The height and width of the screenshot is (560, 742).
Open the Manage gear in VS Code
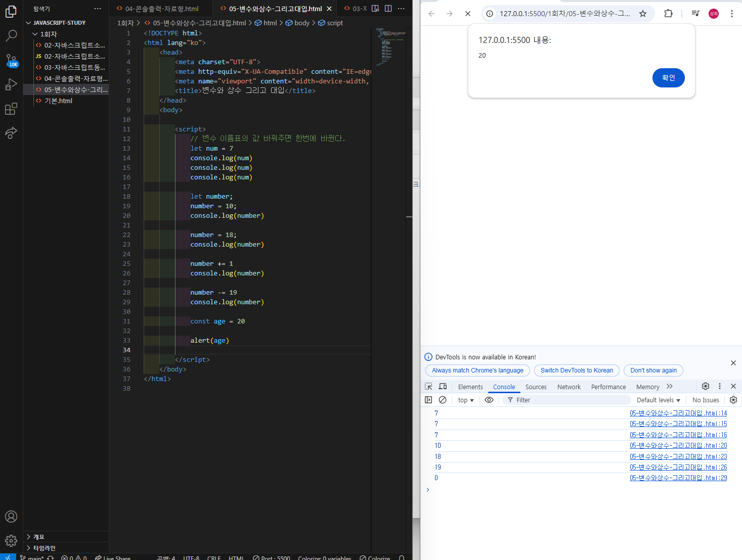11,541
